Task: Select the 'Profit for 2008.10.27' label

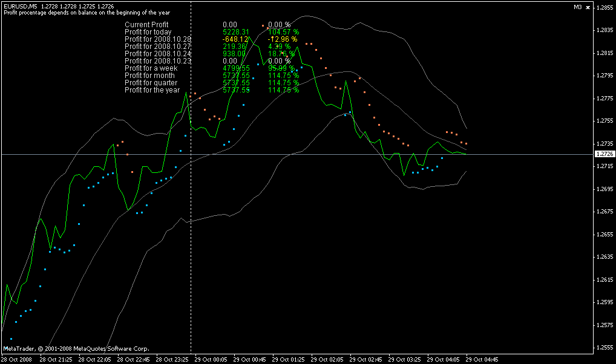Action: click(x=158, y=47)
